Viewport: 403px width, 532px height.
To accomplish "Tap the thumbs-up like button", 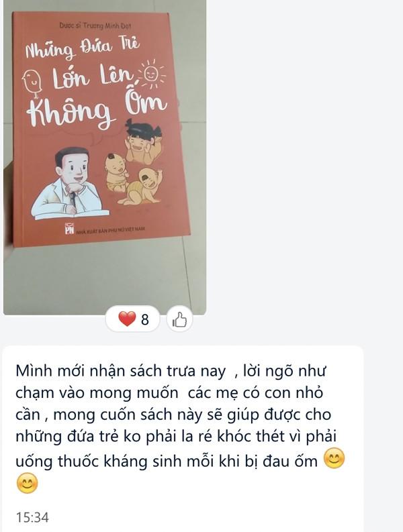I will [179, 319].
